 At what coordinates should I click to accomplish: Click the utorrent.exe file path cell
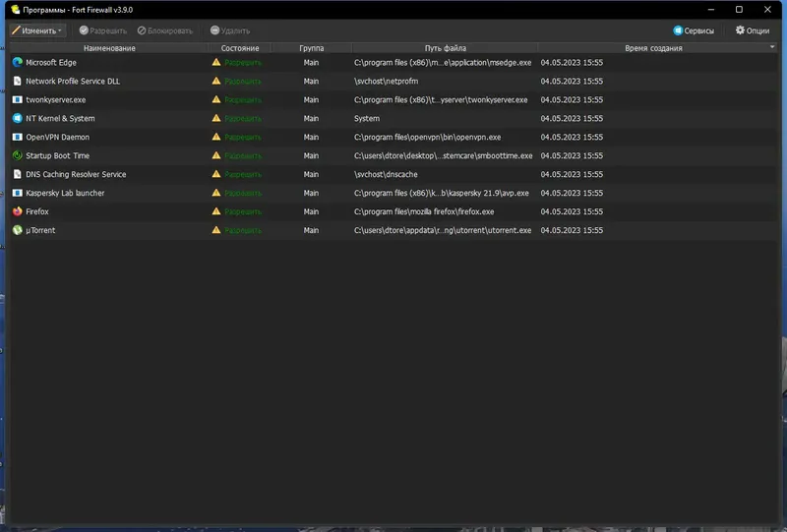pos(443,230)
